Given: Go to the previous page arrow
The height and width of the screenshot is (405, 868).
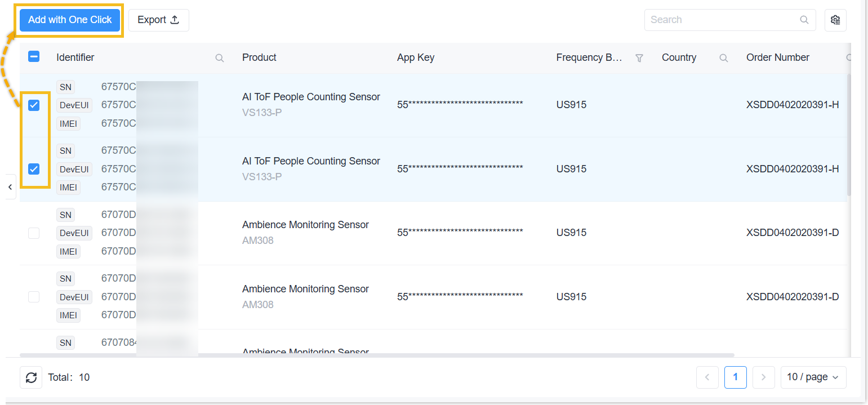Looking at the screenshot, I should pyautogui.click(x=707, y=377).
